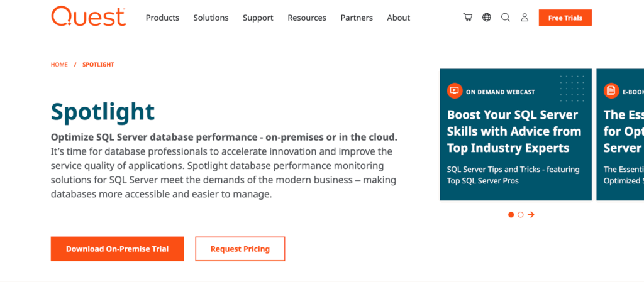This screenshot has height=282, width=644.
Task: Click the user account icon
Action: (x=525, y=18)
